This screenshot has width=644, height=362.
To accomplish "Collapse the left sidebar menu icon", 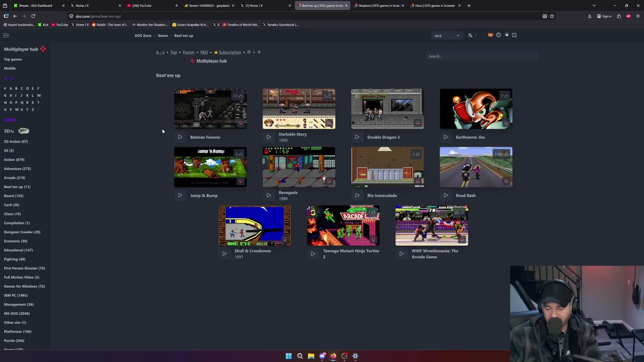I will click(6, 35).
